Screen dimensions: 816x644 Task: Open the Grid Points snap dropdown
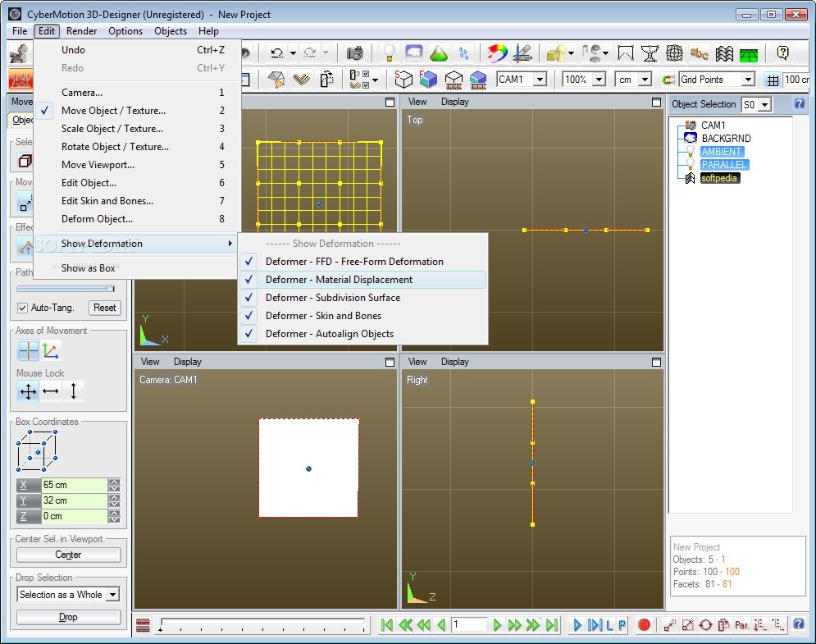[747, 80]
